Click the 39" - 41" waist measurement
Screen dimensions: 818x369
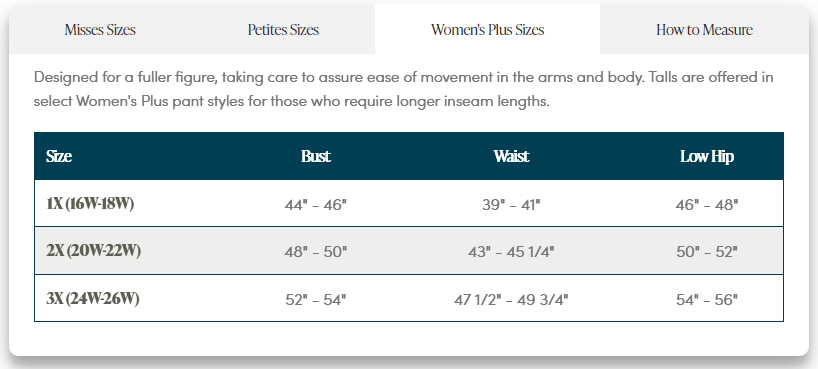point(511,205)
